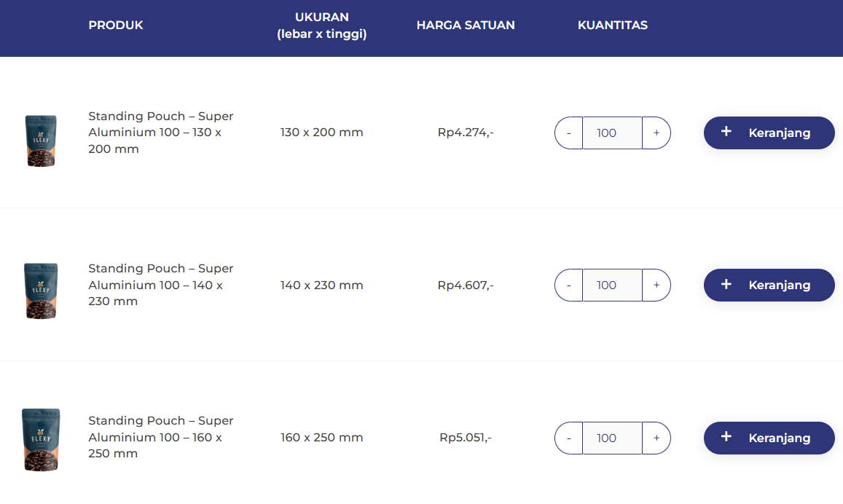Open the 130 x 200 mm pouch thumbnail image

click(41, 141)
